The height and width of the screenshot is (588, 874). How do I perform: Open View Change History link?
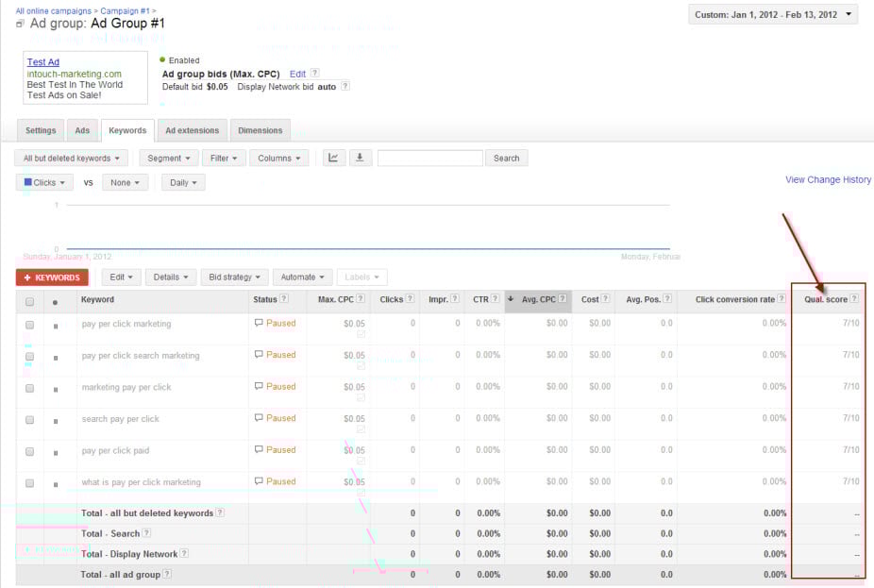coord(828,179)
